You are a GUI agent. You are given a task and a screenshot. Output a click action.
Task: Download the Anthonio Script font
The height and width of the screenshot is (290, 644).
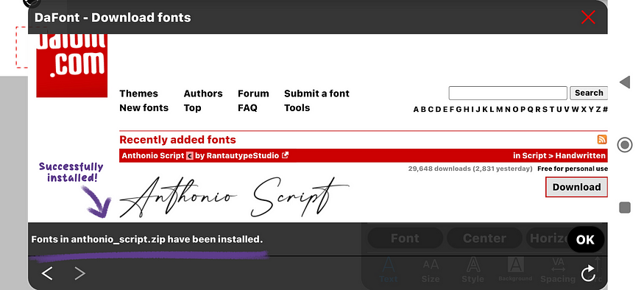[576, 187]
